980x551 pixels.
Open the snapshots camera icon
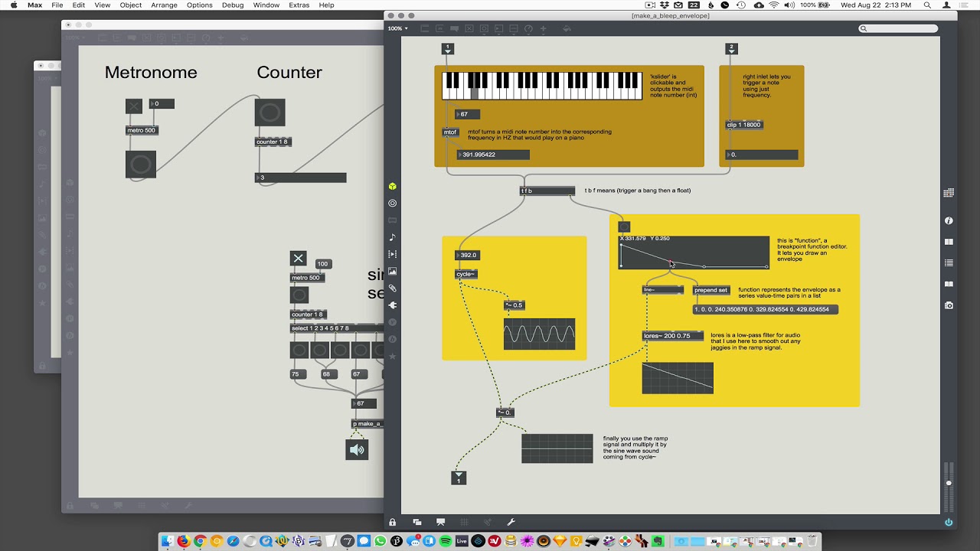949,305
